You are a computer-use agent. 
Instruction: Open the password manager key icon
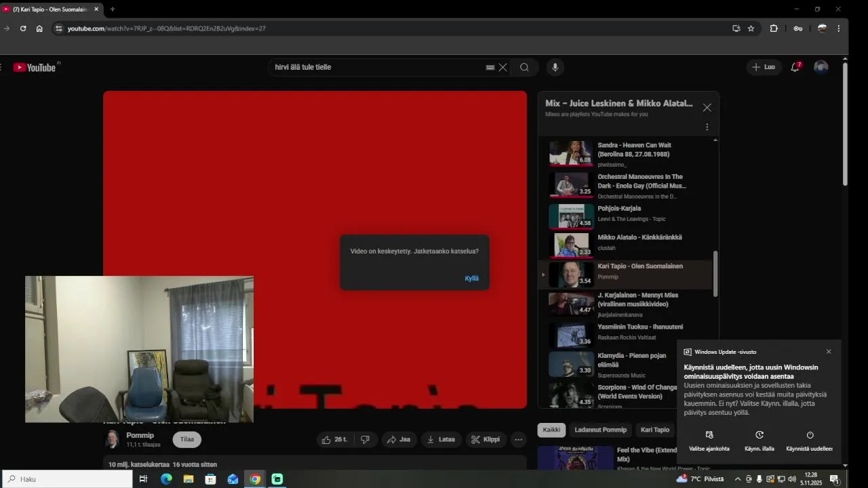[798, 28]
